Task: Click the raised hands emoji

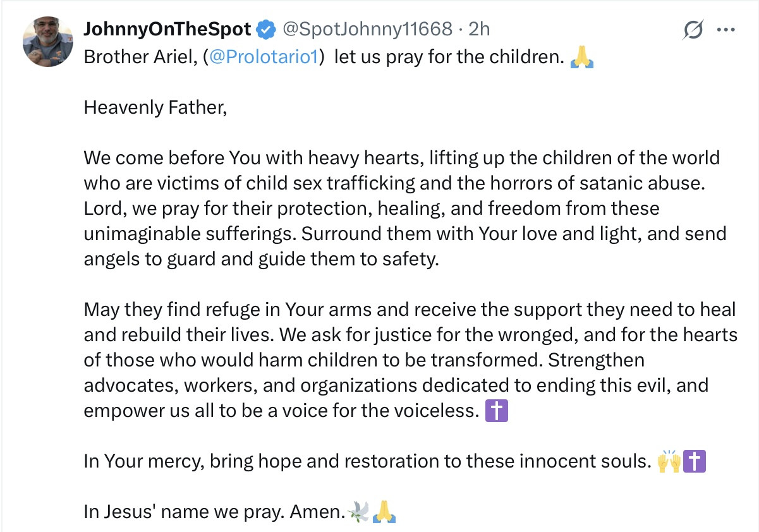Action: coord(669,462)
